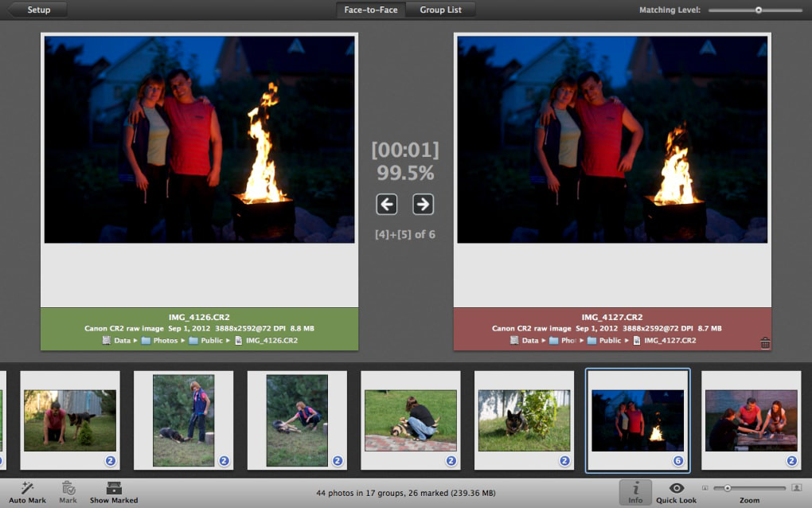Toggle the Info panel button
The image size is (812, 508).
tap(635, 492)
